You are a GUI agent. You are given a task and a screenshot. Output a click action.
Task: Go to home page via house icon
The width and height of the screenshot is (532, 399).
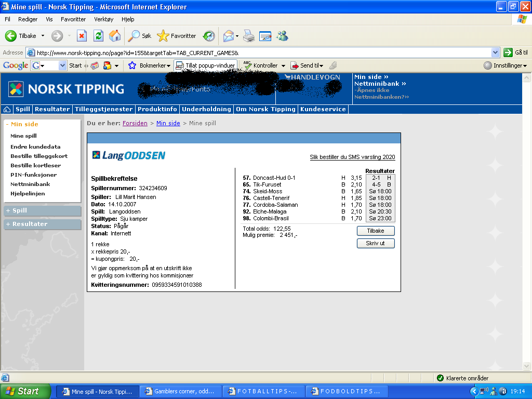[115, 36]
